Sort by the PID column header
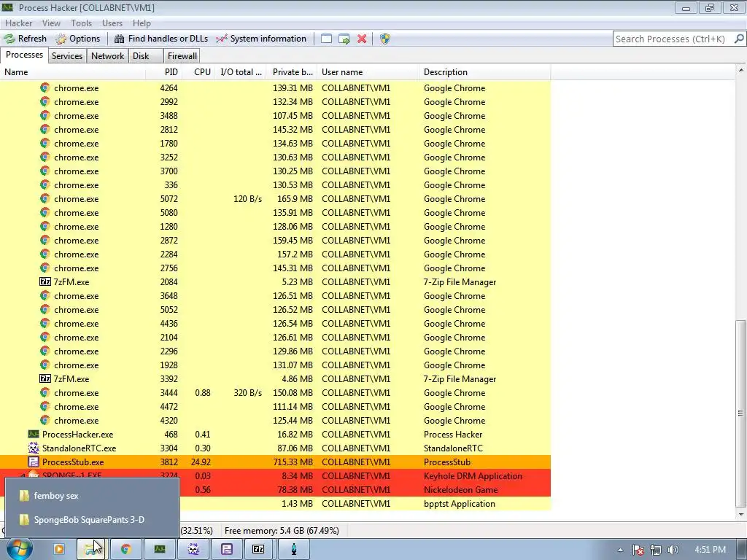 tap(164, 72)
